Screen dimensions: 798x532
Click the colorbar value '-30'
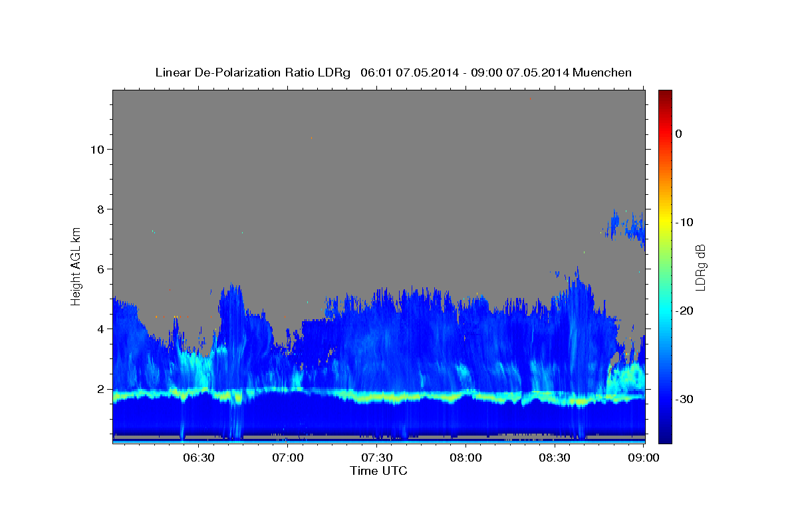click(x=685, y=399)
